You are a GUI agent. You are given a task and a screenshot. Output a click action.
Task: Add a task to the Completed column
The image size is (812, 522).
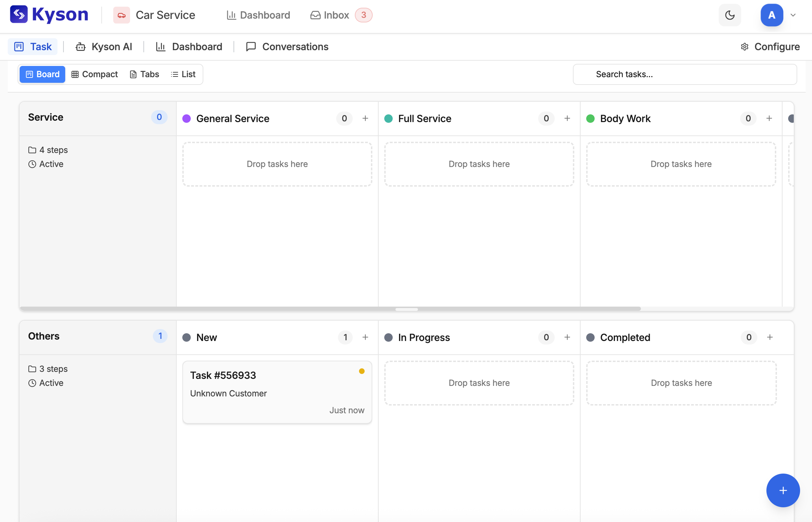coord(770,337)
